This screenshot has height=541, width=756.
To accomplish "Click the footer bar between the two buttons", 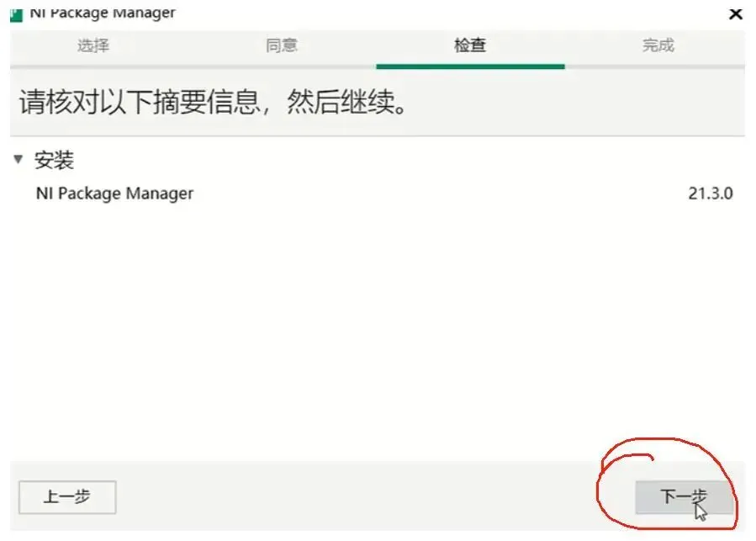I will (x=376, y=497).
